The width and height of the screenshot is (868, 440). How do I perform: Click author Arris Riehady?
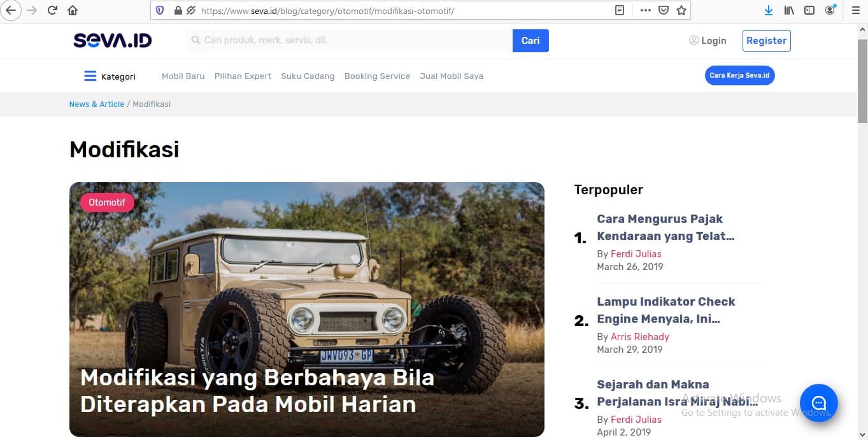tap(640, 336)
